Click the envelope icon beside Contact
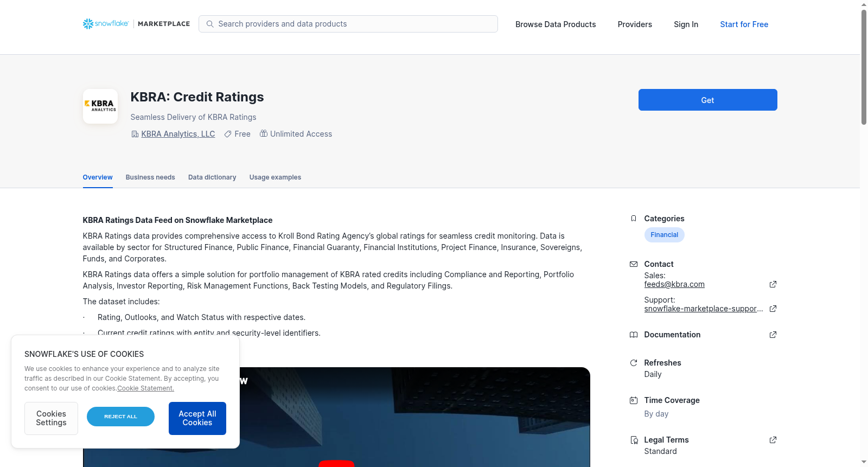This screenshot has height=467, width=868. pyautogui.click(x=634, y=264)
